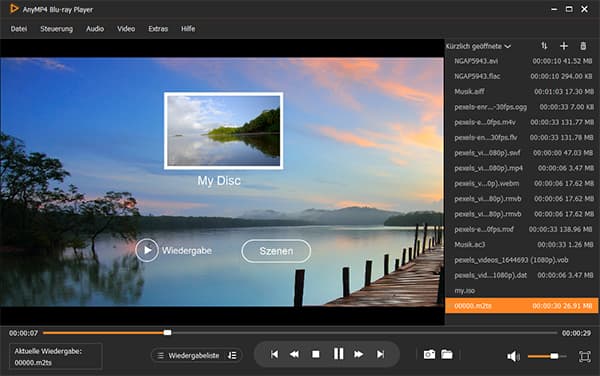
Task: Stop playback with the stop button
Action: (x=316, y=355)
